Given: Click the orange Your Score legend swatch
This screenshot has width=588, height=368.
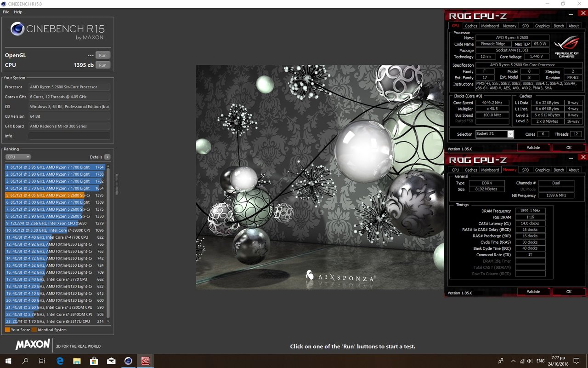Looking at the screenshot, I should click(7, 330).
